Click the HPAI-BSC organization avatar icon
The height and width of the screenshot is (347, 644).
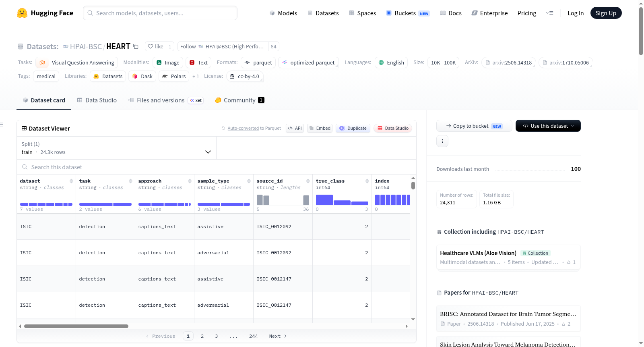[x=65, y=46]
